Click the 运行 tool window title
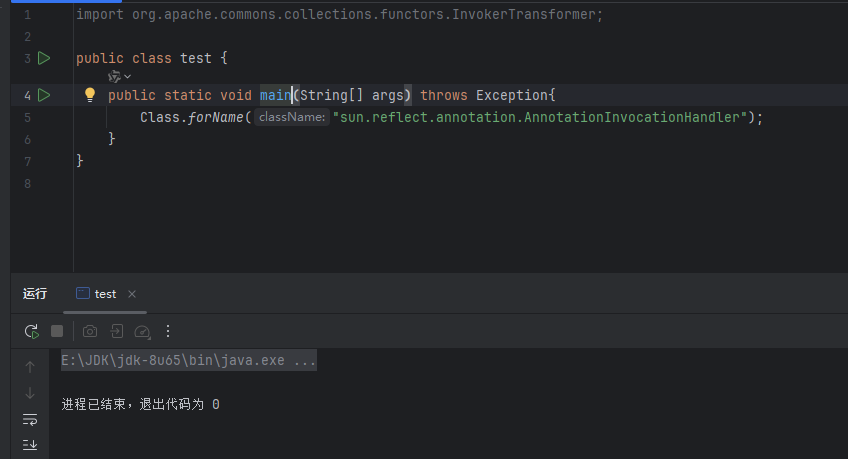848x459 pixels. pos(35,294)
